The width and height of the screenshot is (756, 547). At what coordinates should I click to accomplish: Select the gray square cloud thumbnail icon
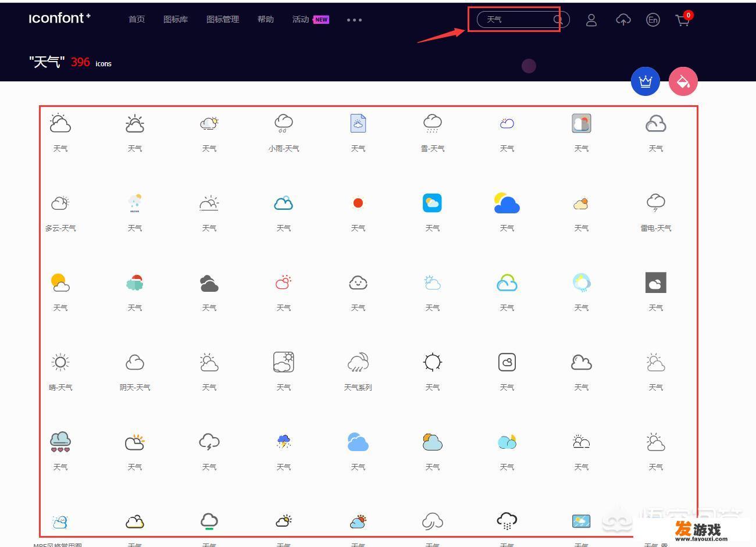(x=582, y=123)
